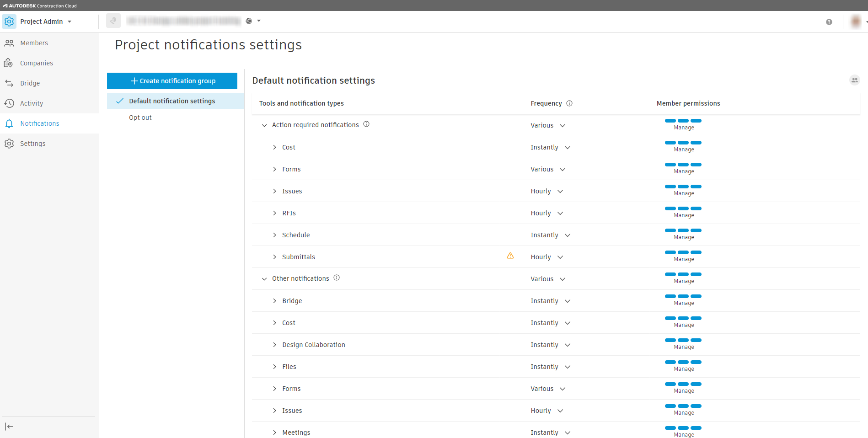Click the Frequency info icon
This screenshot has height=438, width=868.
coord(569,103)
